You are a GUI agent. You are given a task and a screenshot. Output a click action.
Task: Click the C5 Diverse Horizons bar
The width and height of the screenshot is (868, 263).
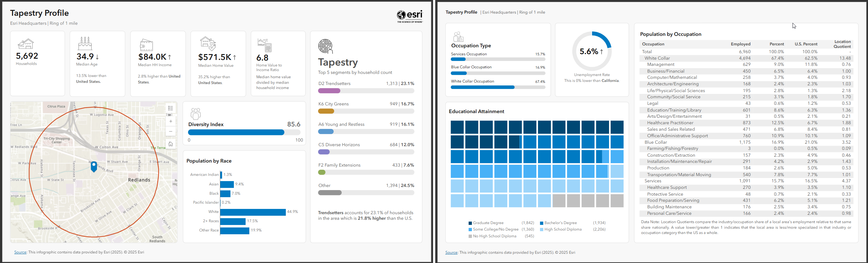point(324,152)
